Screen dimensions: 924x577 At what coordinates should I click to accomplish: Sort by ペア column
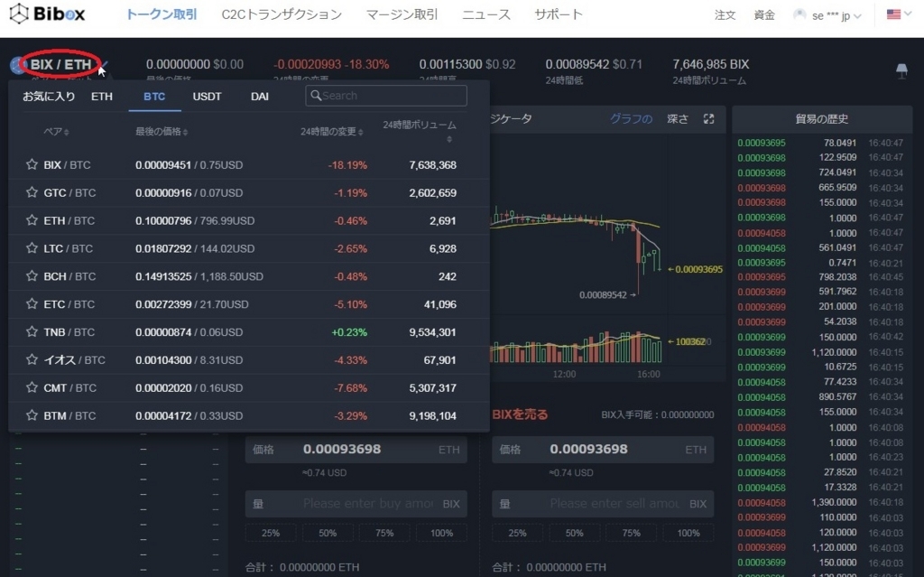[x=56, y=132]
